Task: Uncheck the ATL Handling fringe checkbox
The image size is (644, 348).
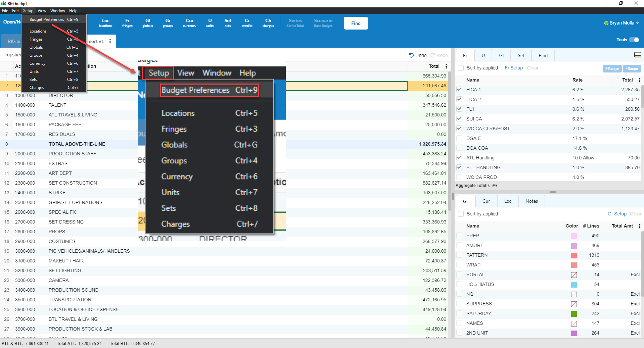Action: pyautogui.click(x=459, y=158)
